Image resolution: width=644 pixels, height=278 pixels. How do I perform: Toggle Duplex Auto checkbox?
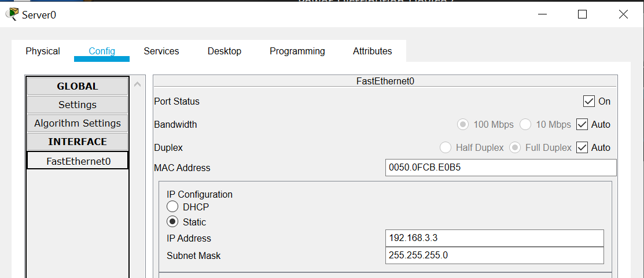[582, 147]
